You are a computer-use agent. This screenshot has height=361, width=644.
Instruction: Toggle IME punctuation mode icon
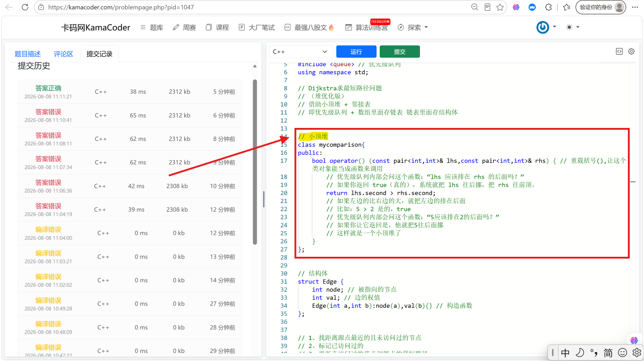(594, 353)
